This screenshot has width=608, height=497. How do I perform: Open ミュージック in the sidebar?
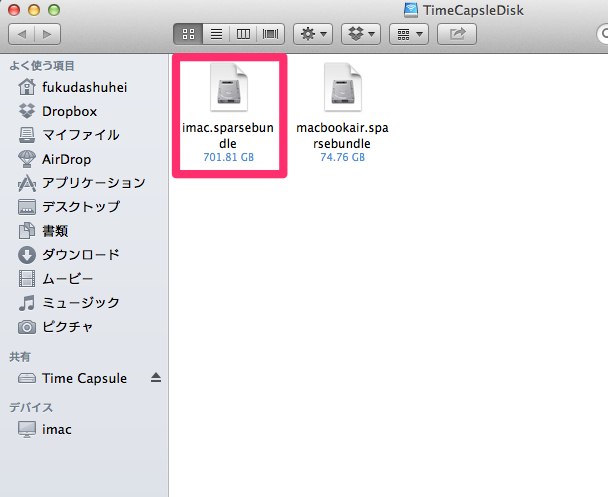click(85, 303)
